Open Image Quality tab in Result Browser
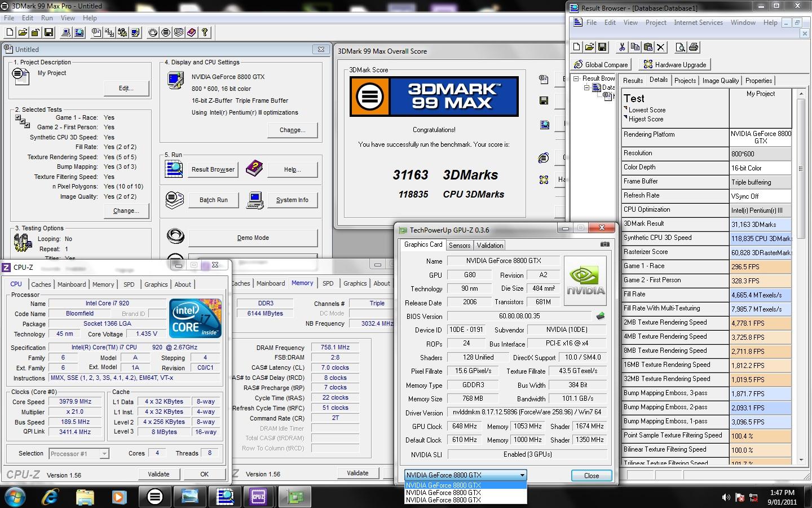The height and width of the screenshot is (508, 812). [x=720, y=81]
